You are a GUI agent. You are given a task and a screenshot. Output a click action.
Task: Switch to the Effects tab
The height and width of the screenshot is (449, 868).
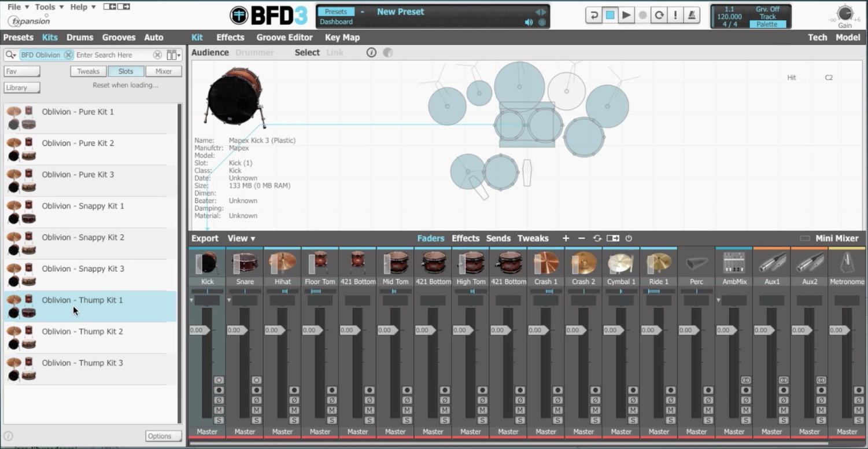click(x=230, y=37)
